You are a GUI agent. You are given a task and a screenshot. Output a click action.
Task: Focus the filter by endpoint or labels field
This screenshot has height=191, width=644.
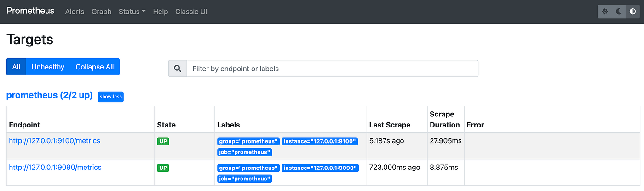coord(332,69)
